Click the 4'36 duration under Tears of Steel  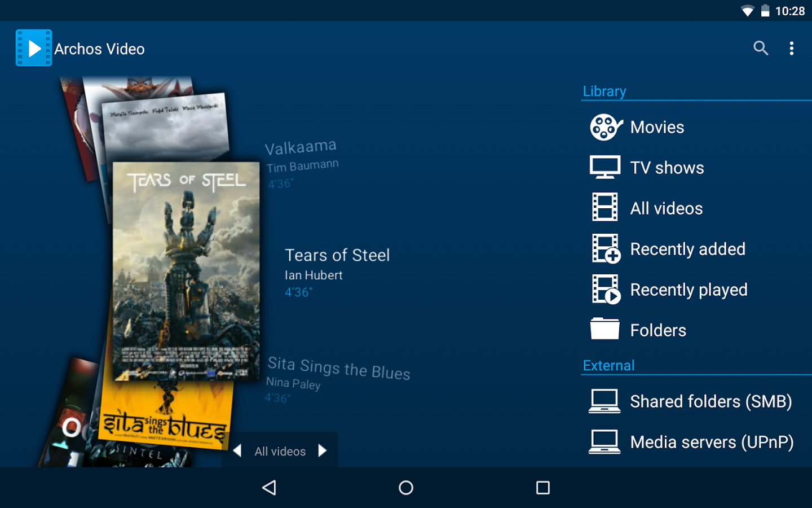[298, 292]
